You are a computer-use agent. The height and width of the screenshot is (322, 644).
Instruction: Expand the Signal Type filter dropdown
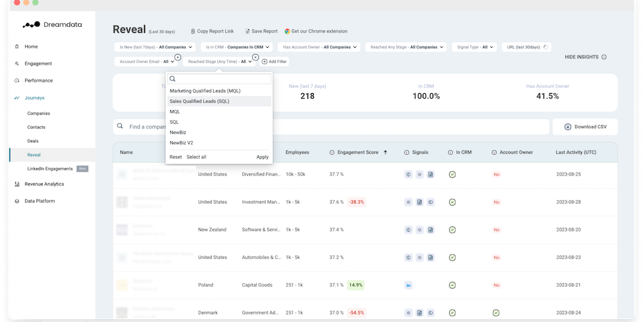pyautogui.click(x=475, y=47)
